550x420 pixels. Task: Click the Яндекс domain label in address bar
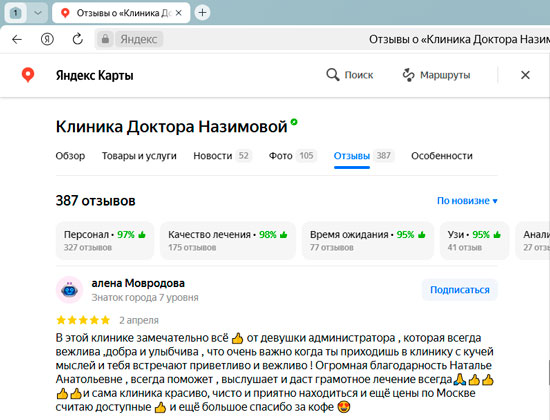click(139, 39)
